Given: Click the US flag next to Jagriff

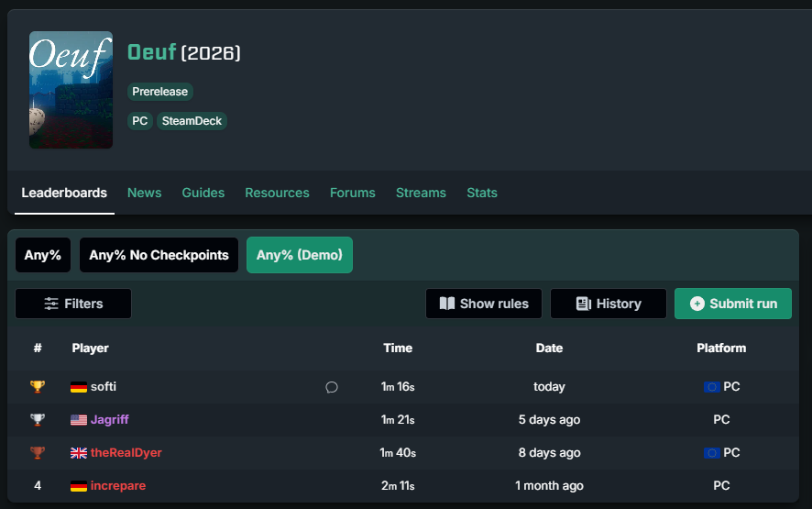Looking at the screenshot, I should click(x=79, y=420).
